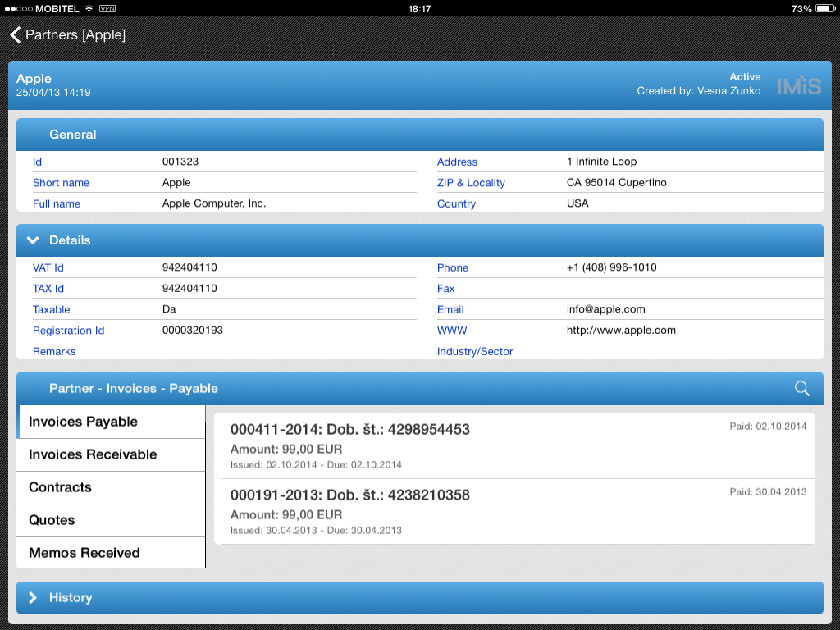840x630 pixels.
Task: Open the http://www.apple.com website link
Action: 621,330
